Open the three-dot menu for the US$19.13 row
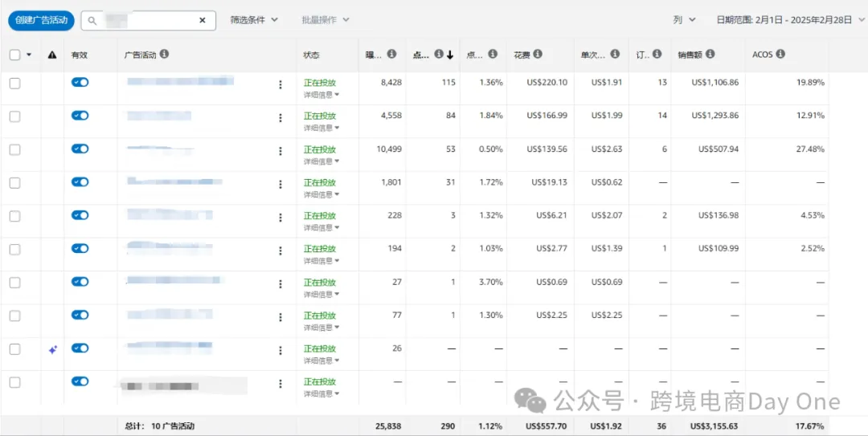The width and height of the screenshot is (868, 436). pos(280,184)
